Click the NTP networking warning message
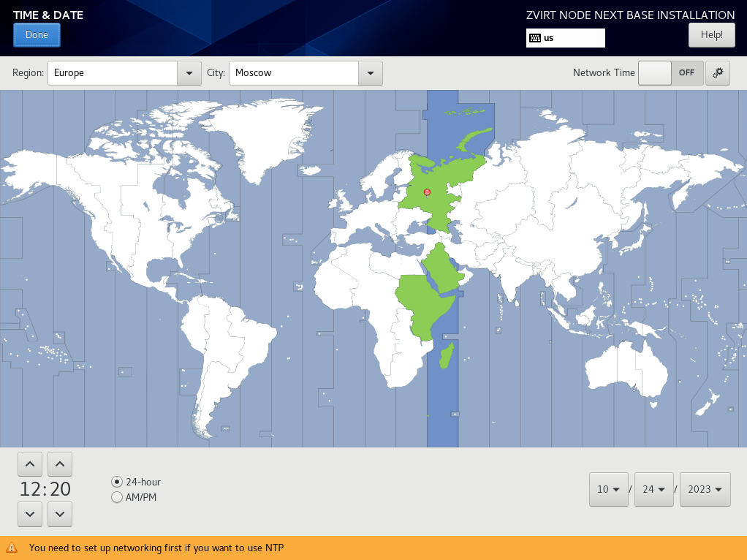Screen dimensions: 747x560 156,548
